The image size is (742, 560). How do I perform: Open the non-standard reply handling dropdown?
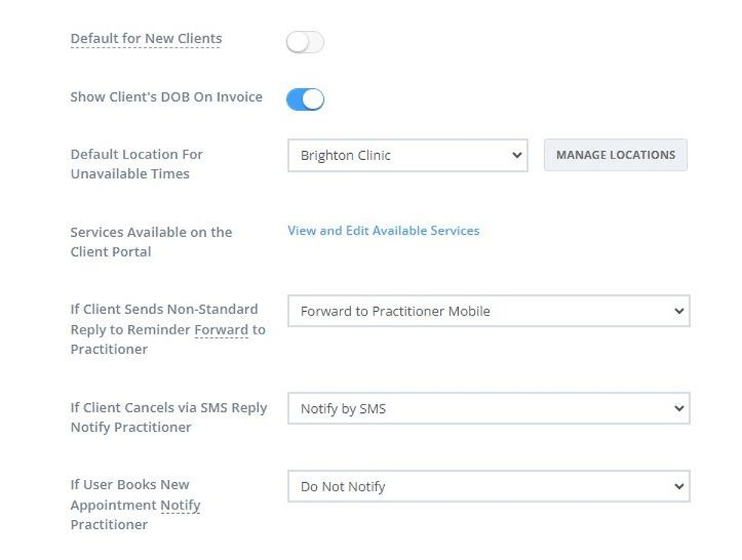click(489, 311)
